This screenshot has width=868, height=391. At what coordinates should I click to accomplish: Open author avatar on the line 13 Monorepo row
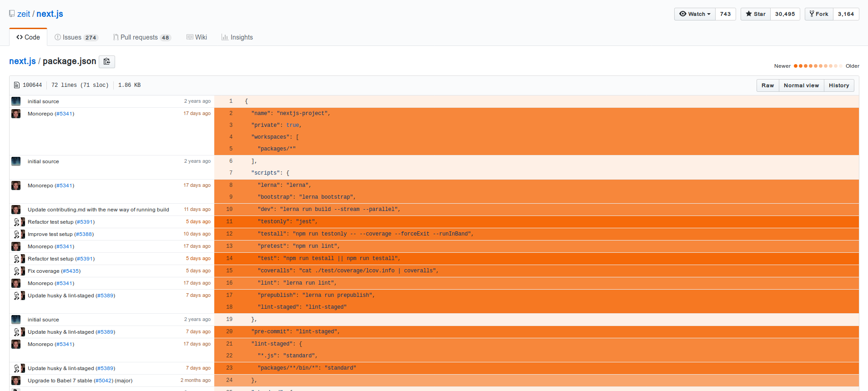[16, 246]
